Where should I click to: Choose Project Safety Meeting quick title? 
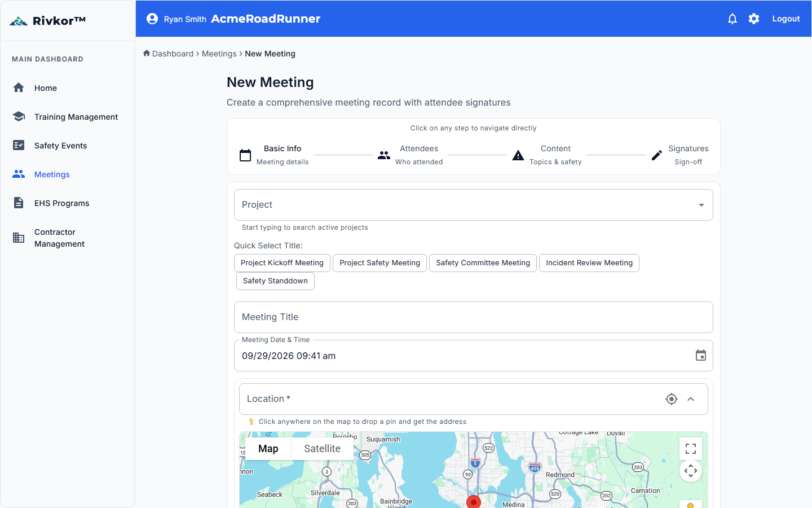click(x=380, y=263)
